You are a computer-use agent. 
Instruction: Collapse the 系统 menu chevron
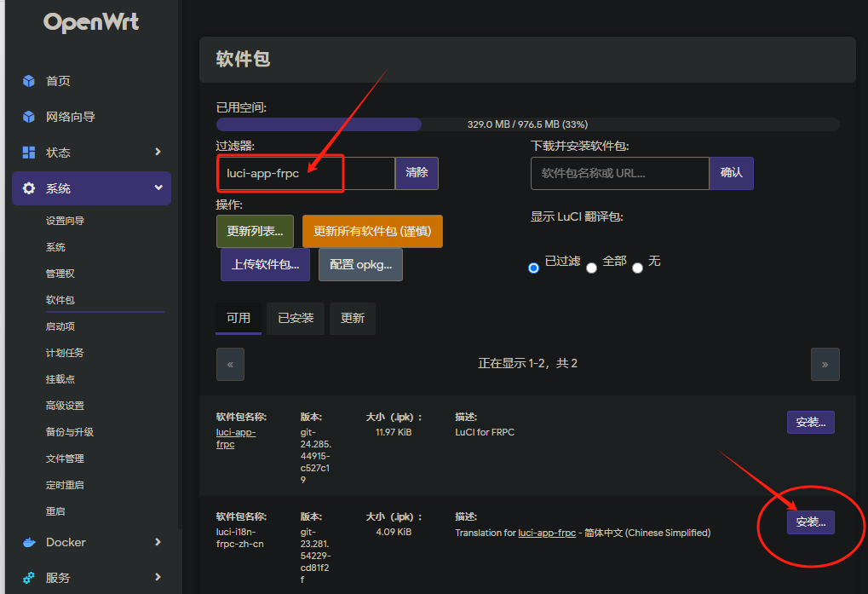[158, 187]
